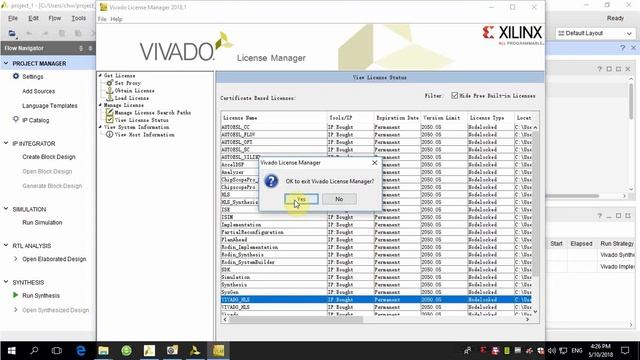Collapse IP INTEGRATOR section

tap(6, 143)
